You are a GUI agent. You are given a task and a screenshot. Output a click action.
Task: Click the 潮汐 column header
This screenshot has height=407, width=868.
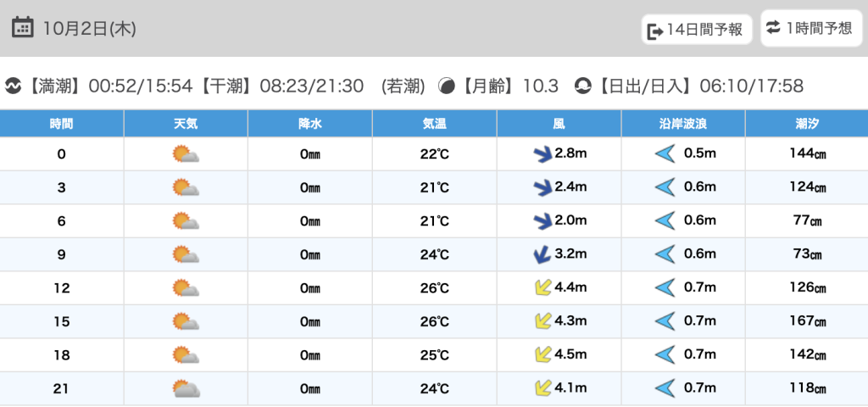806,124
